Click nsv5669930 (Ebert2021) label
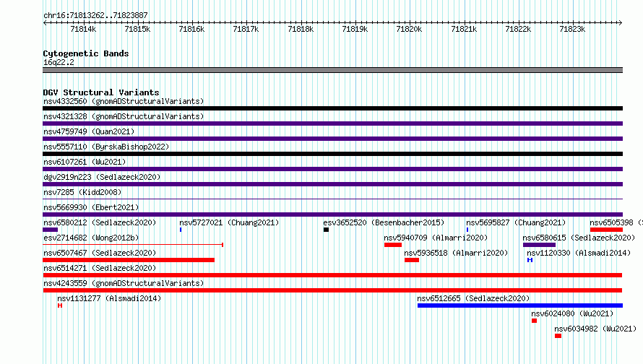643x364 pixels. (91, 207)
